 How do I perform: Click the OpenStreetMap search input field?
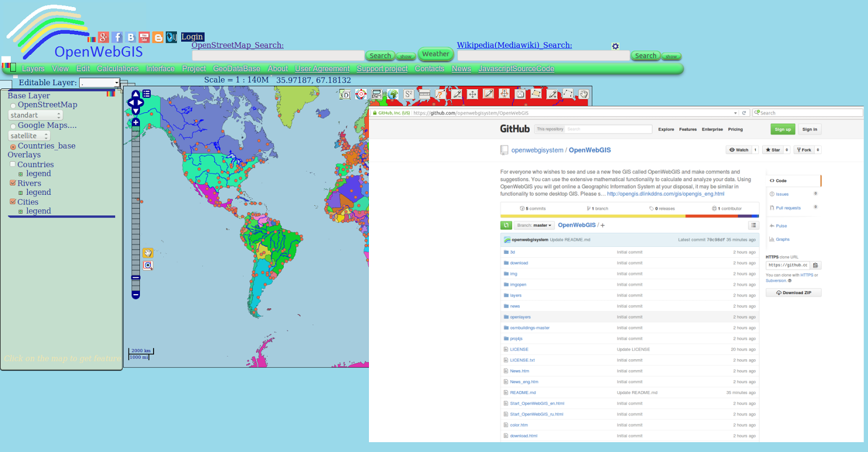pos(278,55)
